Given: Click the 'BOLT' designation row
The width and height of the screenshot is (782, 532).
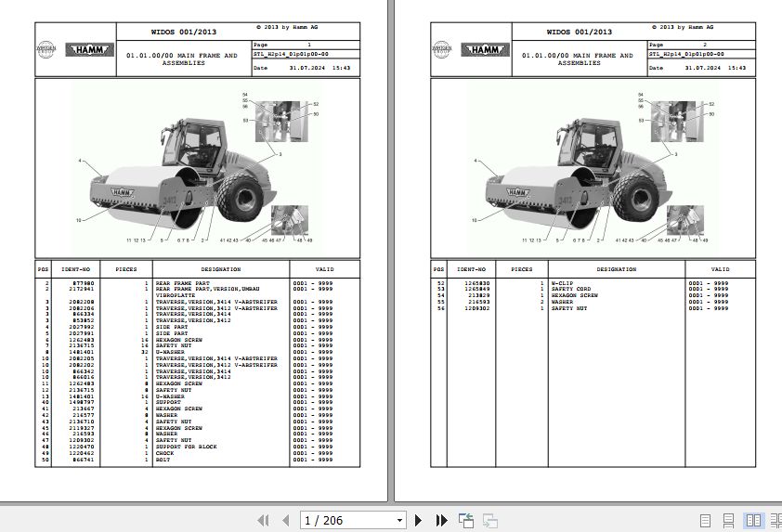Looking at the screenshot, I should [197, 460].
